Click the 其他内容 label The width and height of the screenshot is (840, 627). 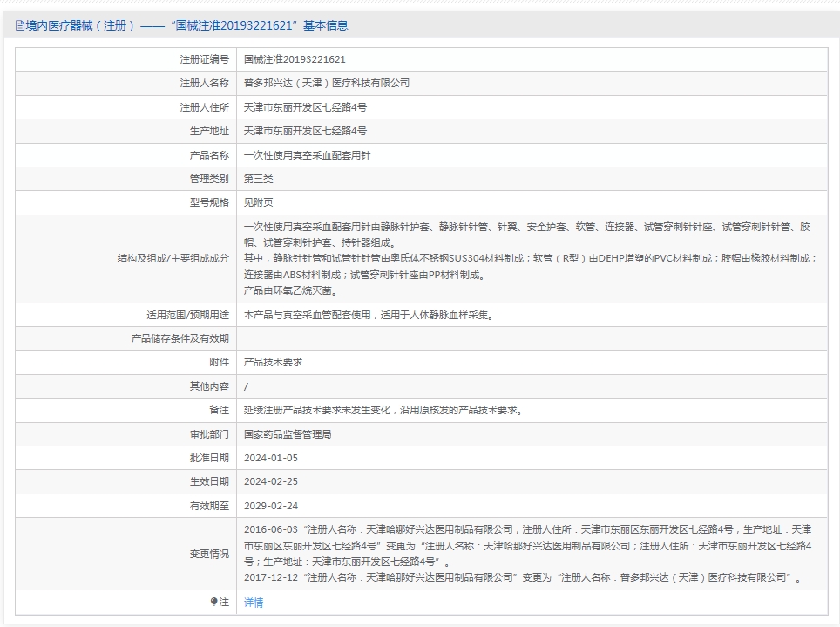209,386
